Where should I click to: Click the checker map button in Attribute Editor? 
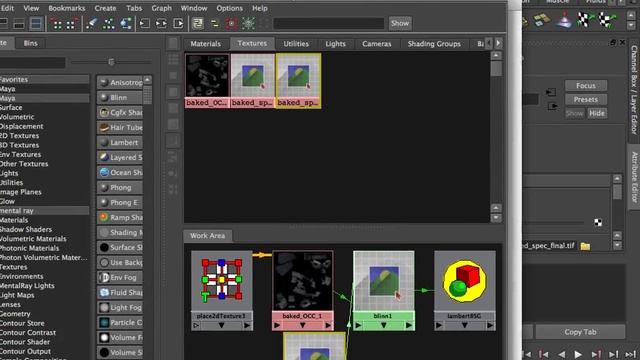tap(598, 222)
